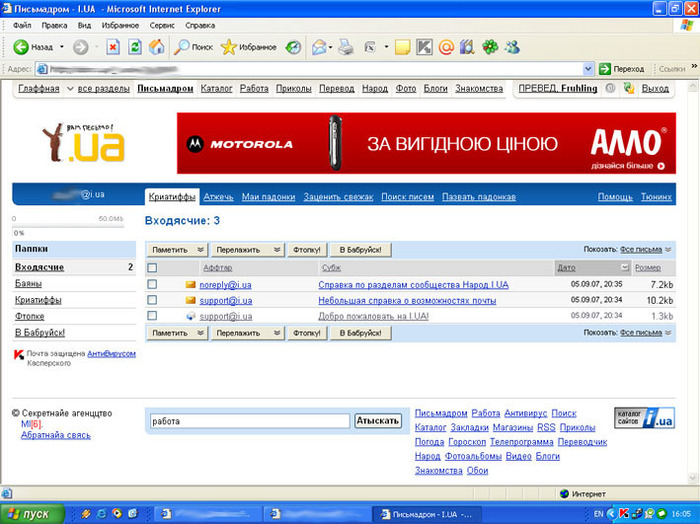Click the Messenger people toolbar icon
This screenshot has width=700, height=524.
[512, 47]
